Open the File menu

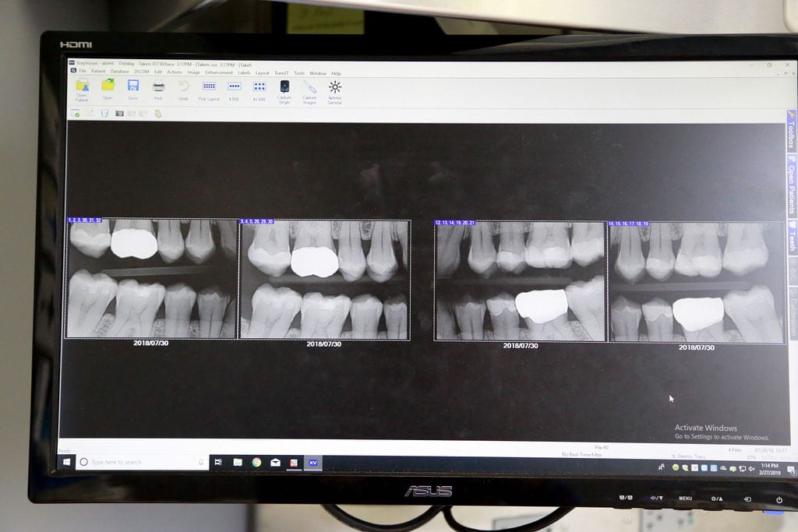83,71
